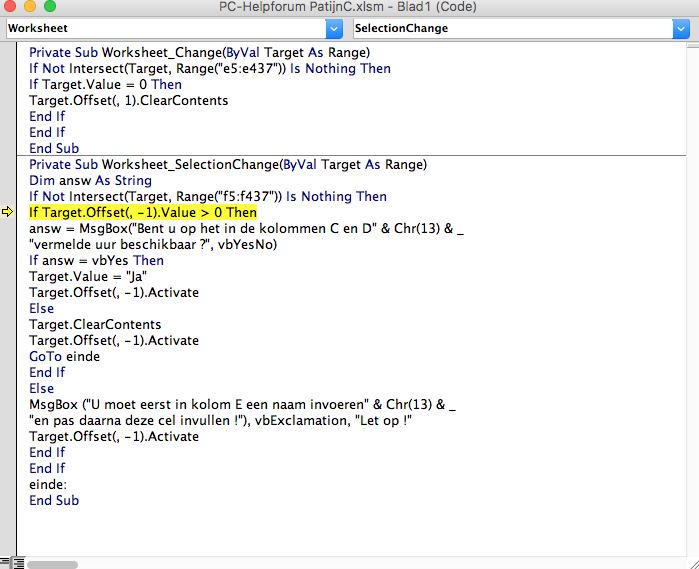This screenshot has height=569, width=699.
Task: Click the horizontal scrollbar thumb
Action: click(52, 565)
